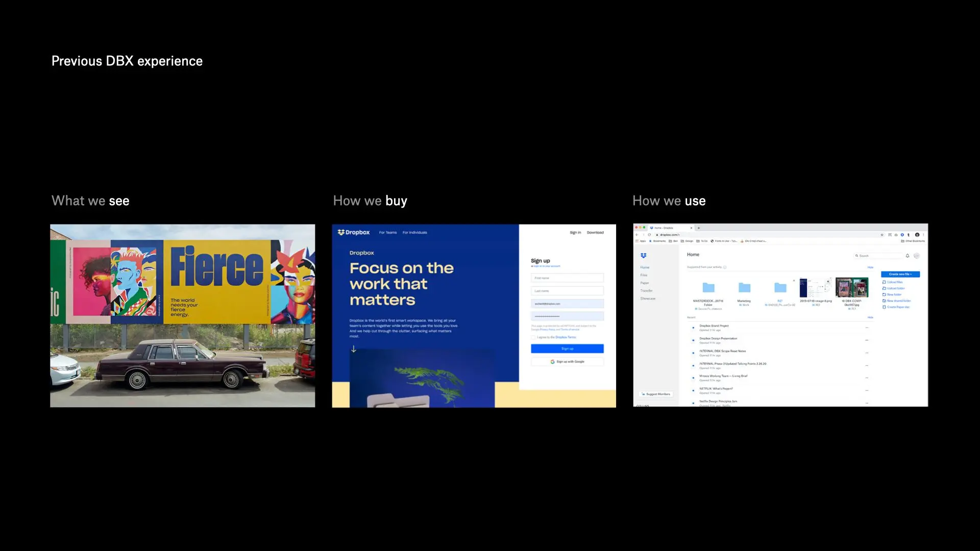
Task: Click the 'First name' input field
Action: (x=567, y=278)
